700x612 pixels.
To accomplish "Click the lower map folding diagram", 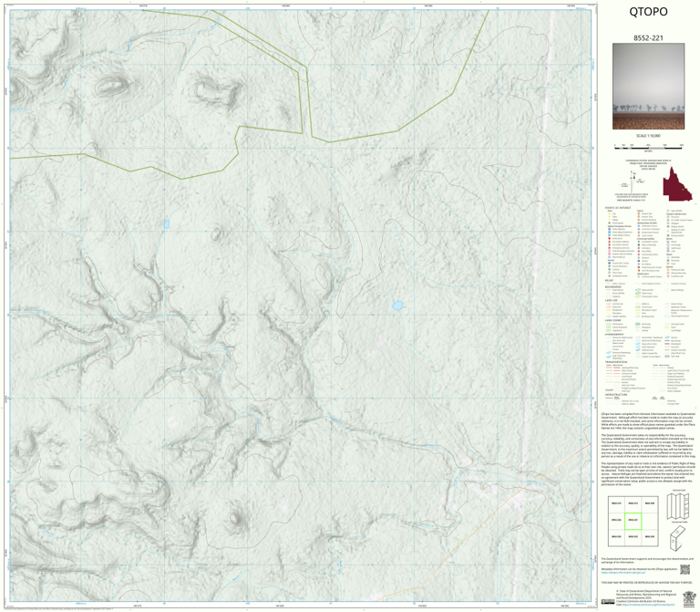I will tap(677, 538).
